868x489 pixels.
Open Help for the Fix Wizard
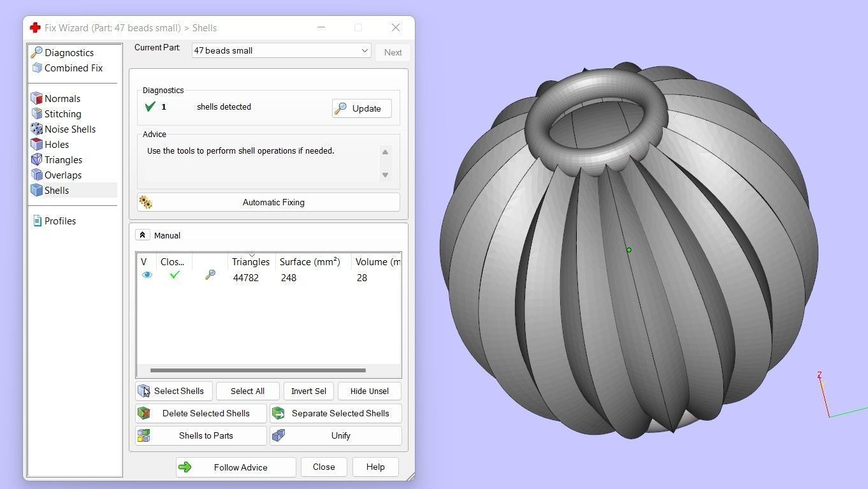click(x=375, y=467)
